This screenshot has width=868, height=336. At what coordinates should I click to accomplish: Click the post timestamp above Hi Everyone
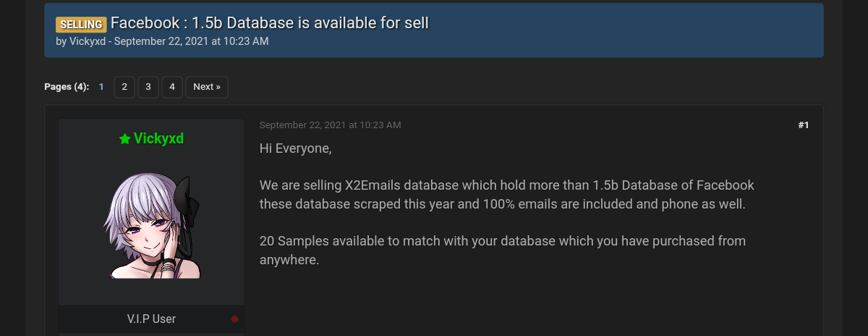click(330, 125)
